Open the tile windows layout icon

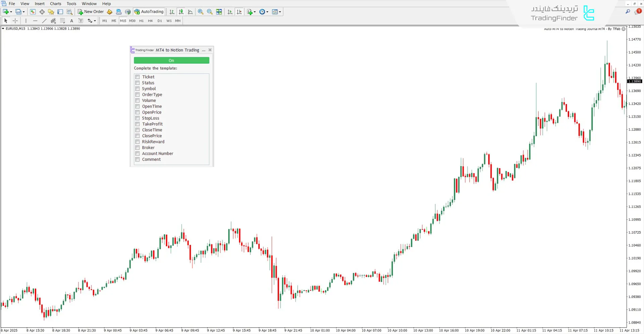(x=219, y=12)
